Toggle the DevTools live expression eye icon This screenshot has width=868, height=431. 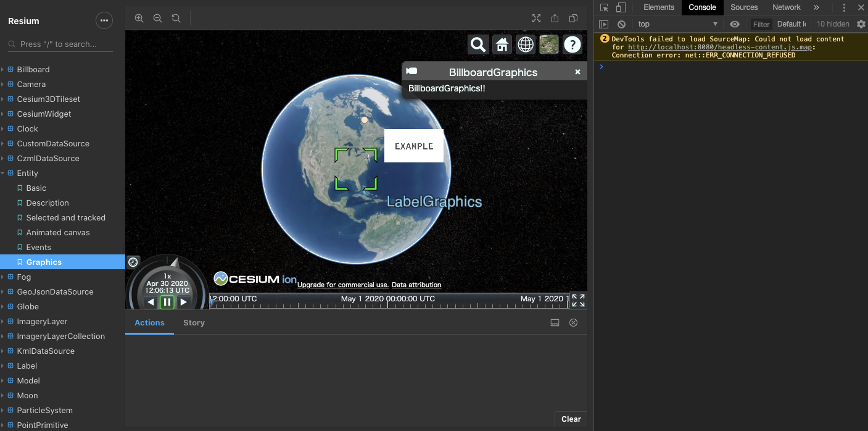734,24
